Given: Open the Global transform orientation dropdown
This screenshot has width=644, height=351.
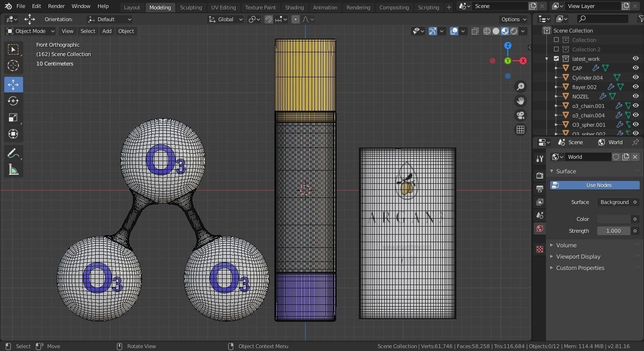Looking at the screenshot, I should pyautogui.click(x=226, y=19).
